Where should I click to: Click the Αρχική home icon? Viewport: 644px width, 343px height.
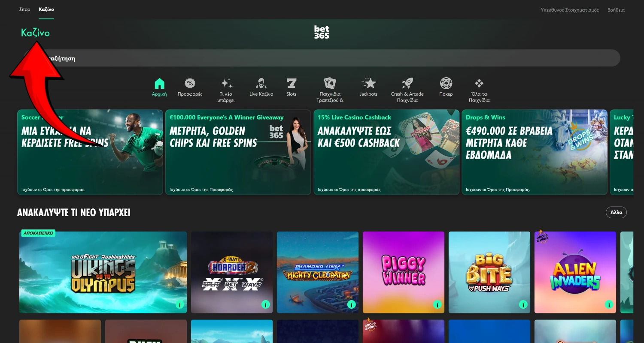pos(159,84)
